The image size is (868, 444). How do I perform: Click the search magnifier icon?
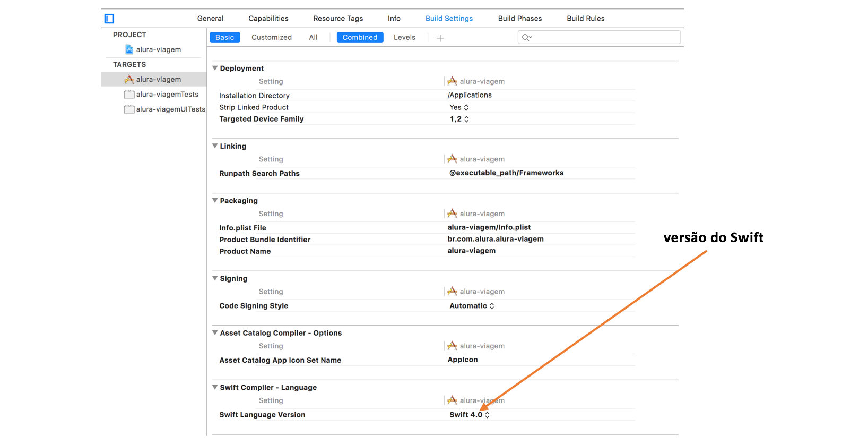[x=526, y=37]
